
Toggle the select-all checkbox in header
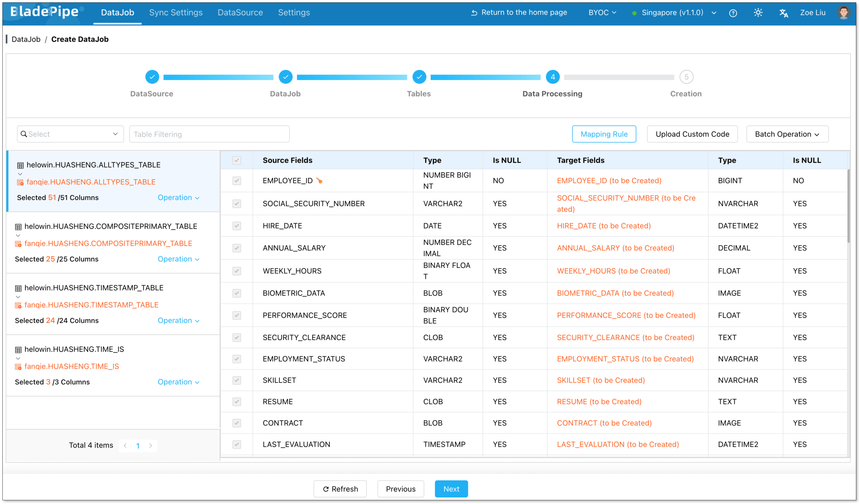pos(236,160)
